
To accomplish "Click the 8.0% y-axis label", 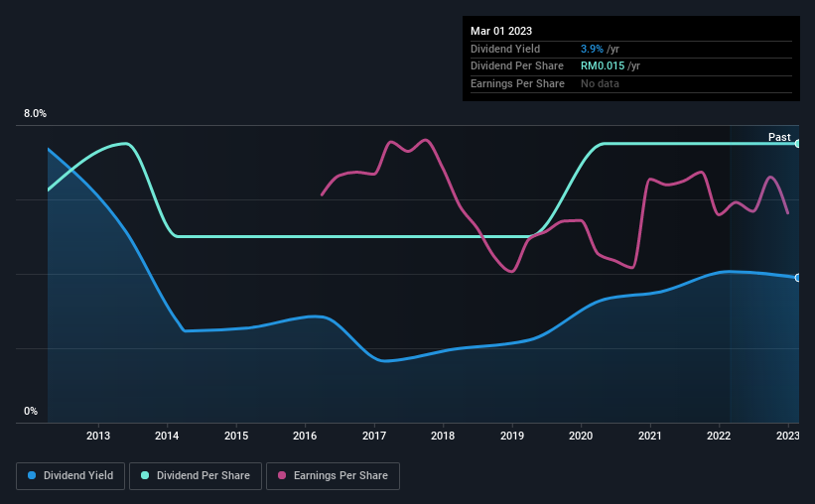I will click(36, 113).
